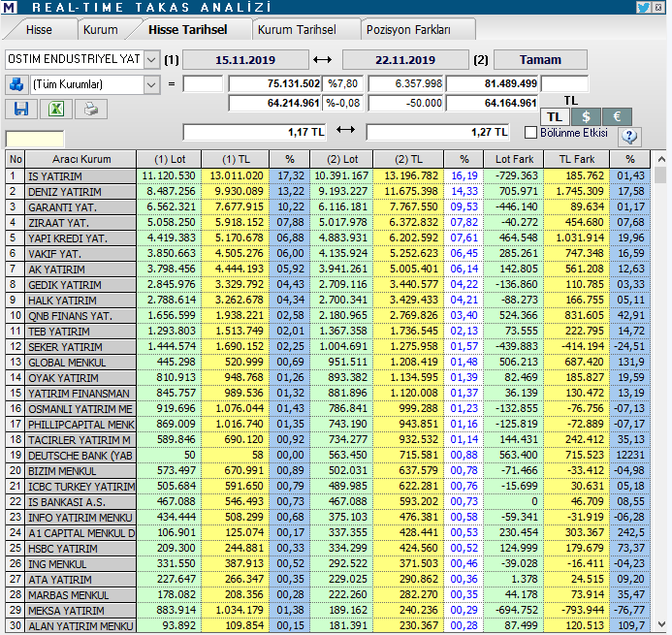Image resolution: width=672 pixels, height=635 pixels.
Task: Select the SEKER YATIRIM row
Action: [x=328, y=347]
